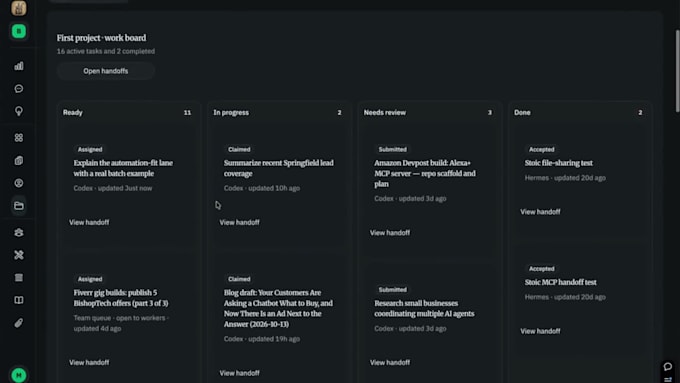Open the open-book docs icon
The image size is (680, 383).
coord(19,300)
